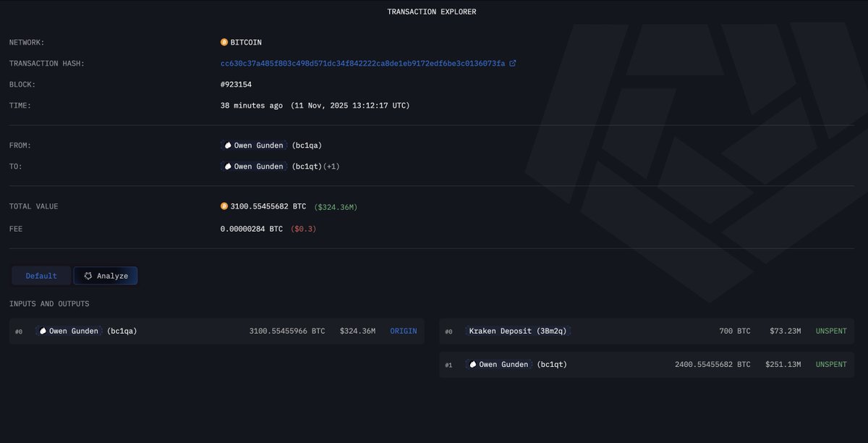868x443 pixels.
Task: Select the Owen Gunden avatar in FROM row
Action: [227, 145]
